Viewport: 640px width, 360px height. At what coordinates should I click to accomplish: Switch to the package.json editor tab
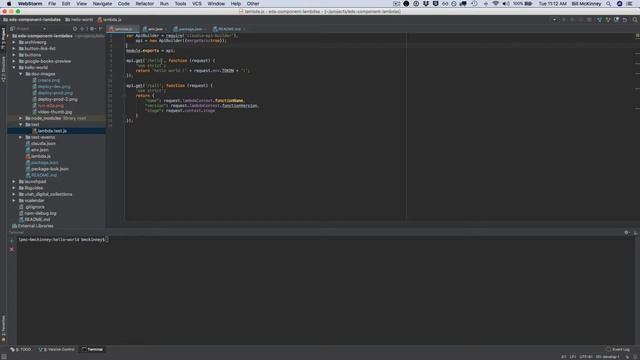click(189, 29)
